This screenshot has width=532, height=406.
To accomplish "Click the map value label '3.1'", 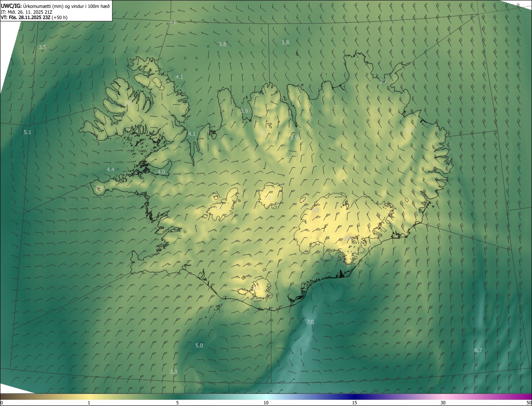I will coord(172,22).
